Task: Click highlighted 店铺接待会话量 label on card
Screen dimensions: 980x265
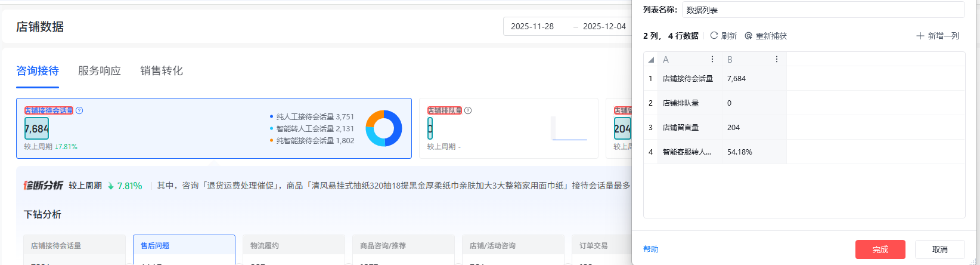Action: click(49, 110)
